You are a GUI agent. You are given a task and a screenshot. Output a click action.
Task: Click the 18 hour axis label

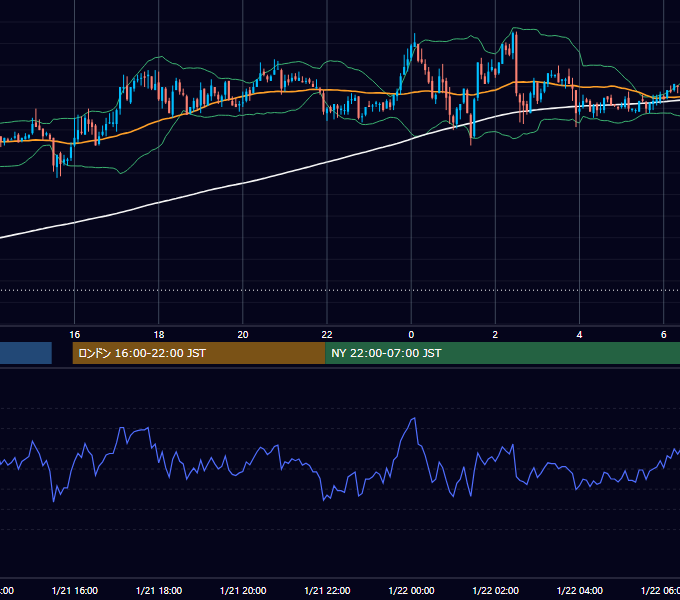(x=159, y=334)
